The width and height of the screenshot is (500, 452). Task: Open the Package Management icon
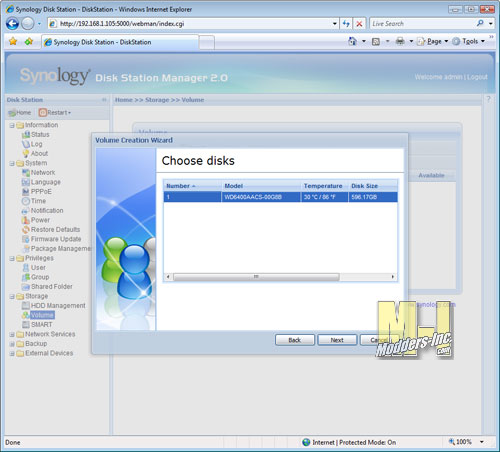click(26, 249)
